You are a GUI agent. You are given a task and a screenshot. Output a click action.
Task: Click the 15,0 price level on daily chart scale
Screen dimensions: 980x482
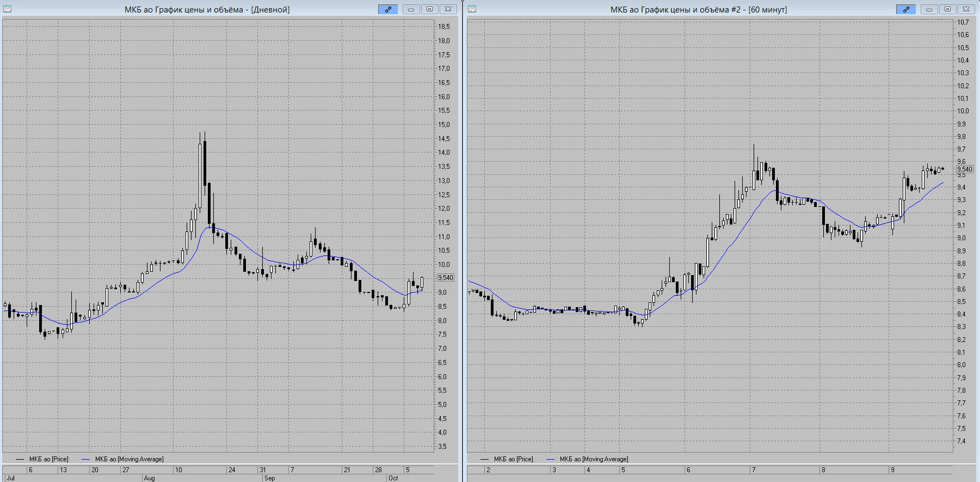pyautogui.click(x=444, y=125)
